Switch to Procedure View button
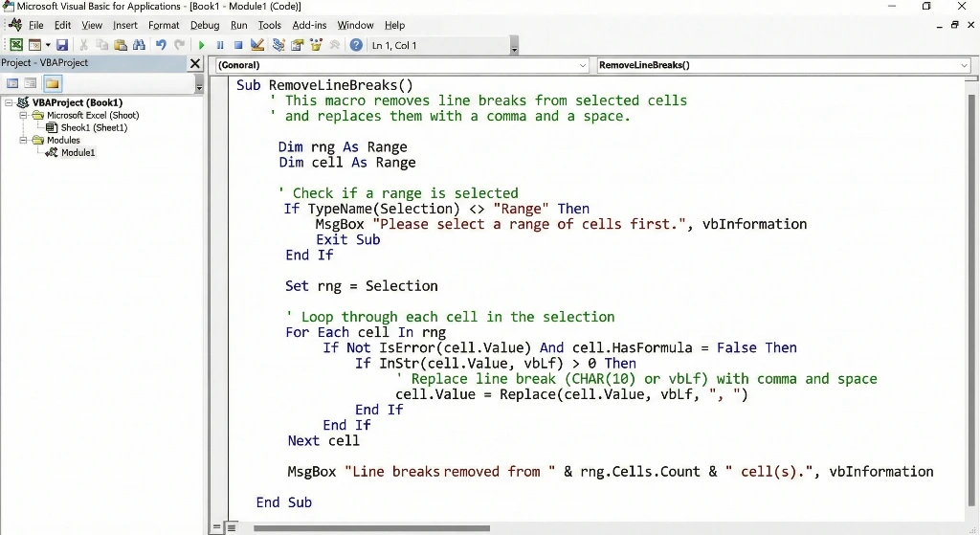The width and height of the screenshot is (980, 535). [217, 527]
